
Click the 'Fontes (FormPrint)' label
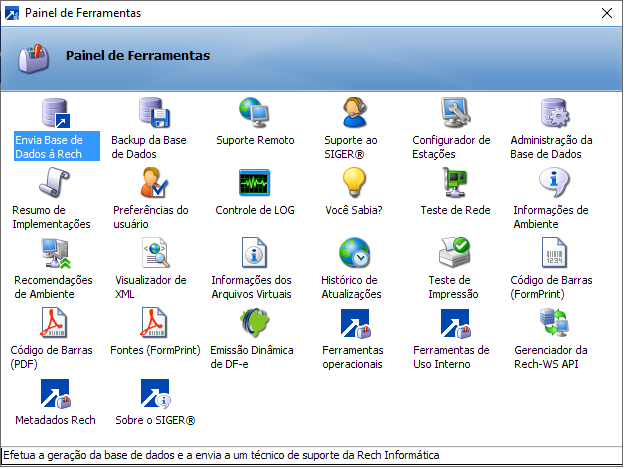point(156,351)
